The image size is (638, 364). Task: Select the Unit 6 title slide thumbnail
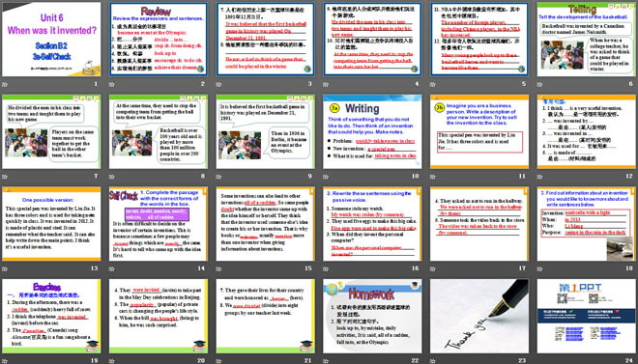[x=51, y=40]
